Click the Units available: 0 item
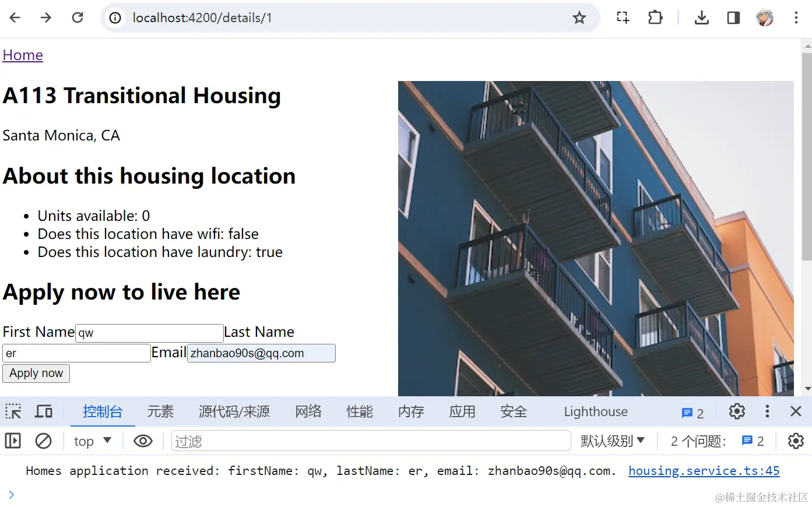Image resolution: width=812 pixels, height=507 pixels. point(94,216)
